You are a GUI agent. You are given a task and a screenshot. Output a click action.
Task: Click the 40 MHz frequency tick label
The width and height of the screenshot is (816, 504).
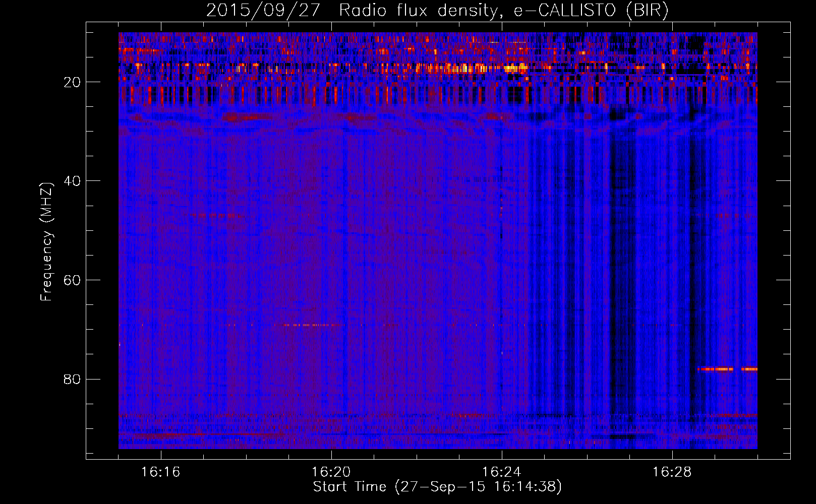[x=72, y=181]
